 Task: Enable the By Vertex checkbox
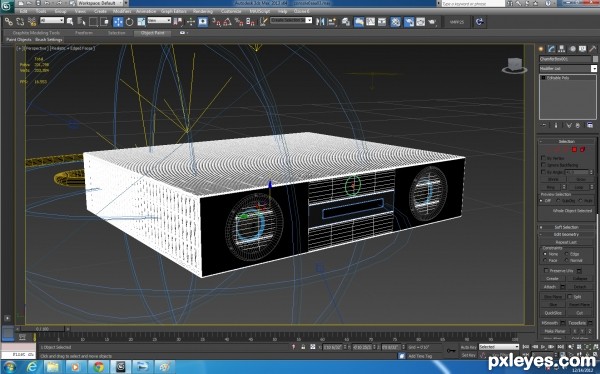[x=543, y=158]
